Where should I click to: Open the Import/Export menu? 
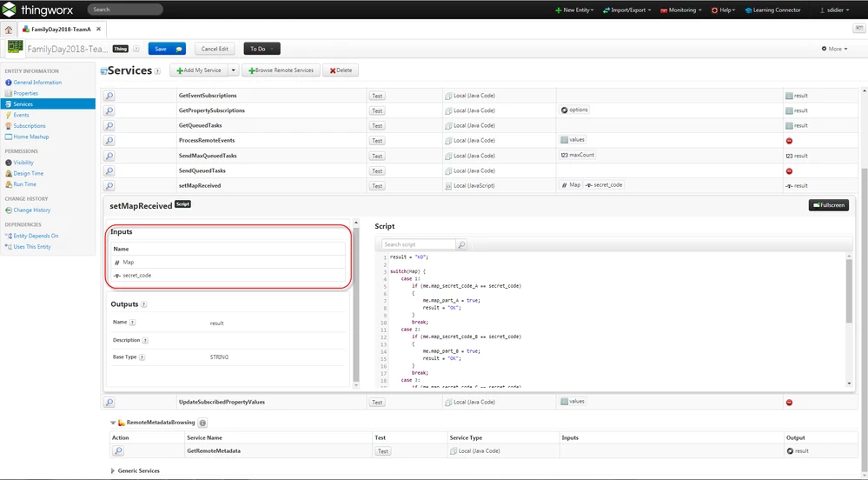(626, 10)
